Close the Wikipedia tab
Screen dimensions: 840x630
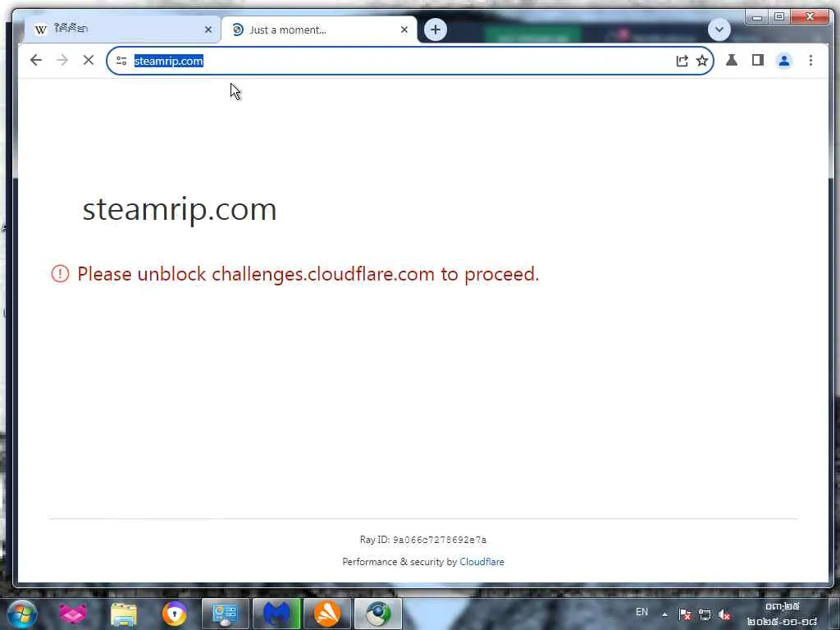point(208,30)
